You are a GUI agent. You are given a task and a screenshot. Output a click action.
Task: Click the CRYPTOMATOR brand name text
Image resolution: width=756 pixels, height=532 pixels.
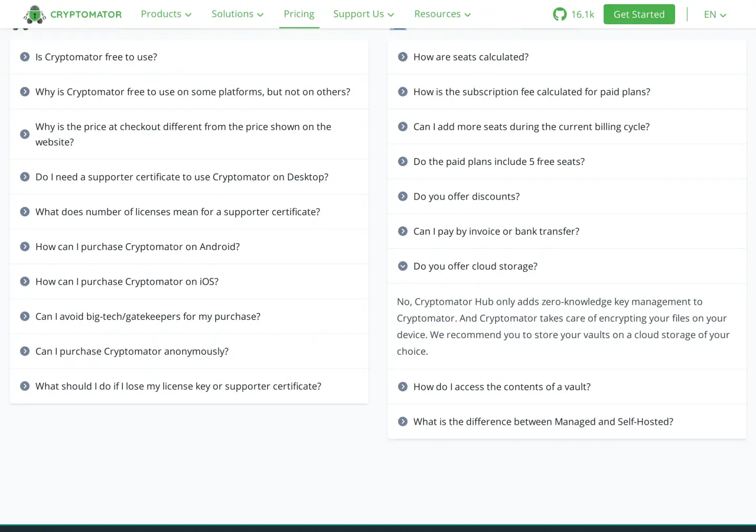[86, 15]
